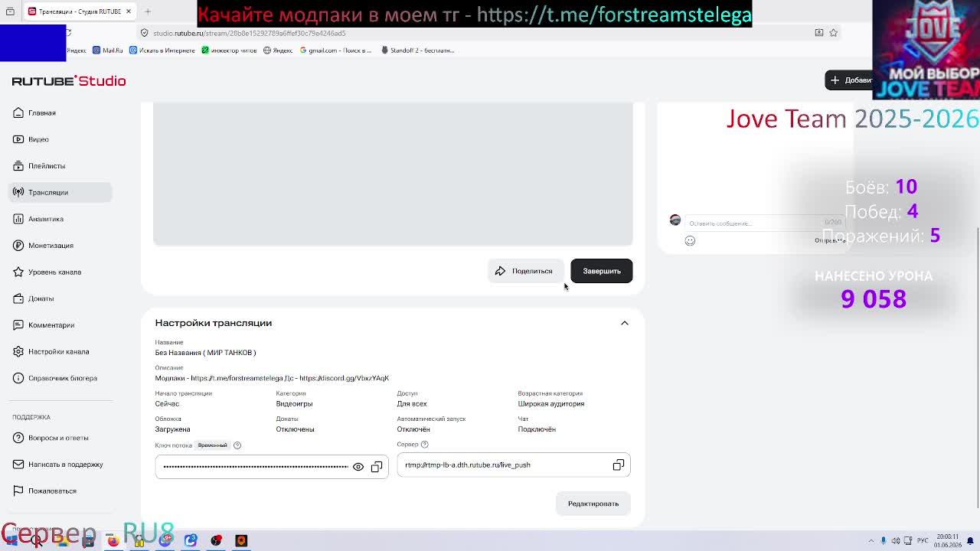This screenshot has height=551, width=980.
Task: Copy the RTMP server URL
Action: click(619, 465)
